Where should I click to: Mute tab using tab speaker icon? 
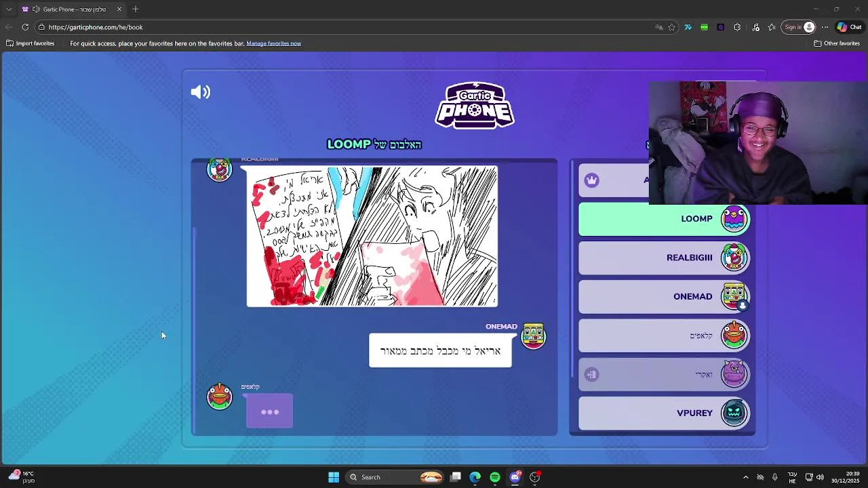coord(35,9)
